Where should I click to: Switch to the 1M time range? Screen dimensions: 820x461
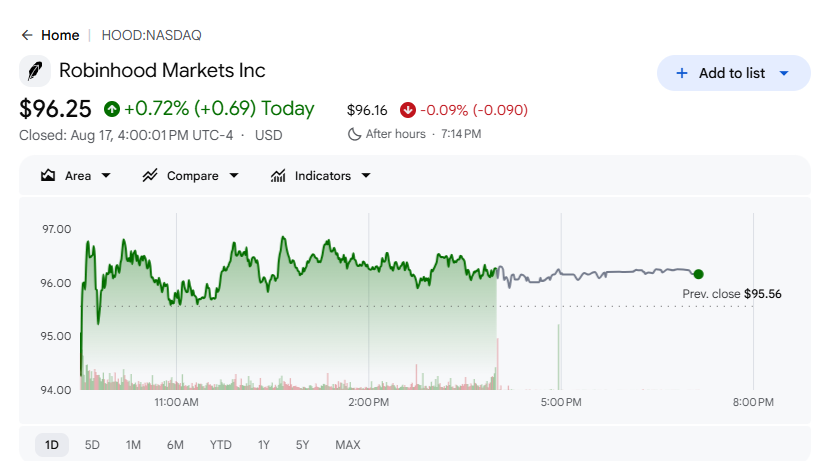point(133,445)
